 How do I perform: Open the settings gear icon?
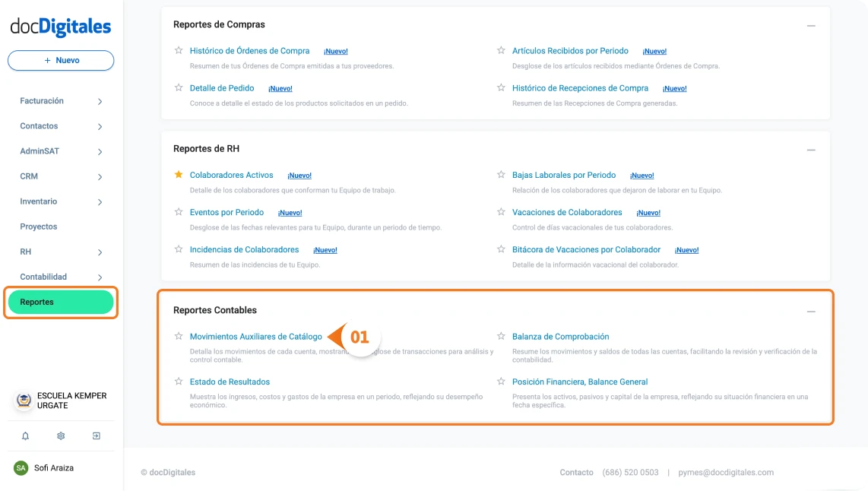click(60, 436)
